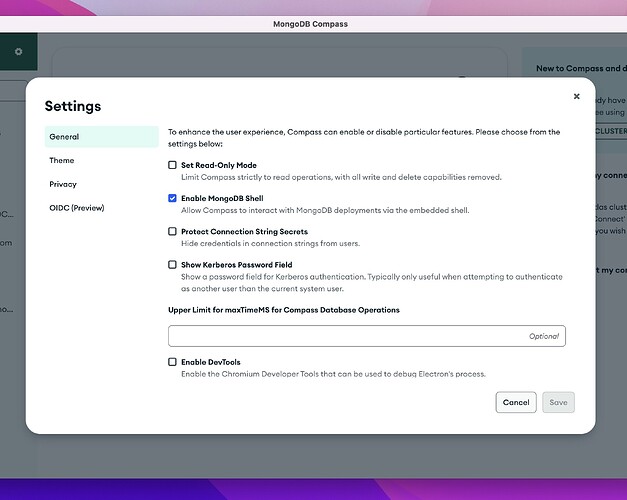The width and height of the screenshot is (627, 500).
Task: Toggle the Set Read-Only Mode checkbox
Action: [173, 165]
